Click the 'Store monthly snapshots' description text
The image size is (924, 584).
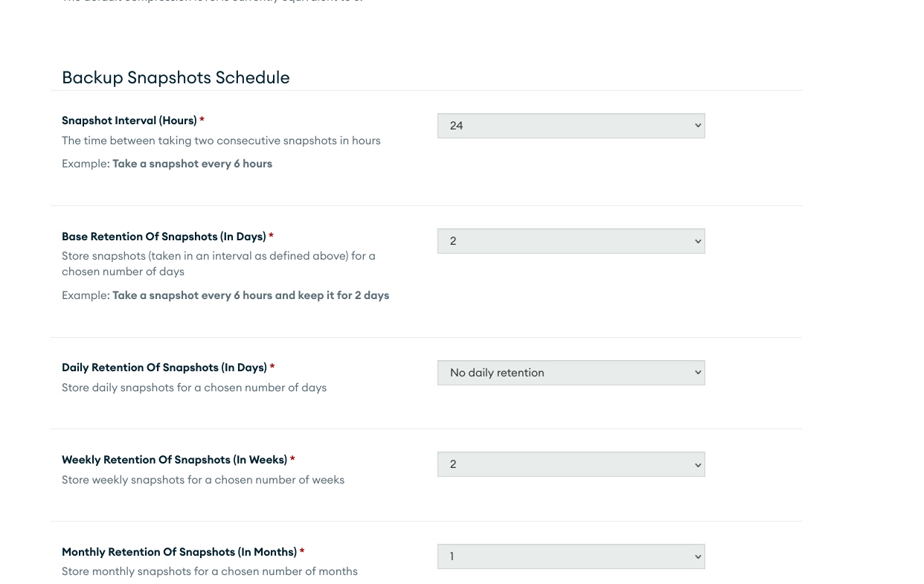(x=210, y=571)
